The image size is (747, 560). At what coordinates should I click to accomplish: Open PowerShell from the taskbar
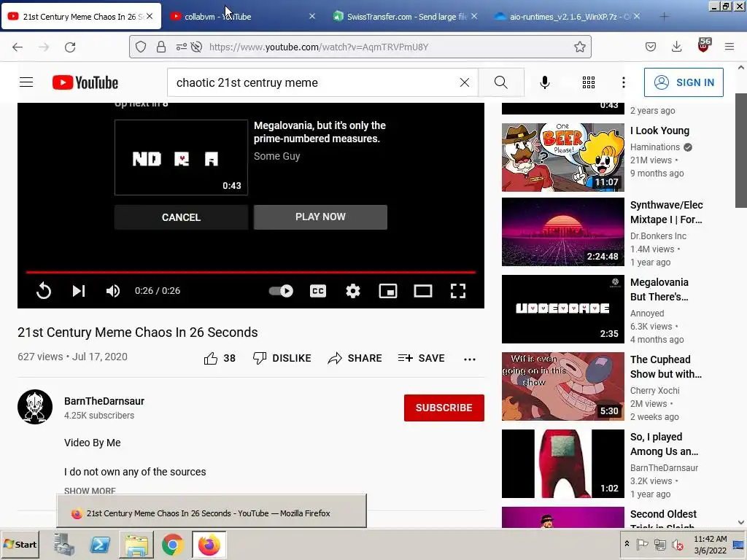click(x=100, y=545)
